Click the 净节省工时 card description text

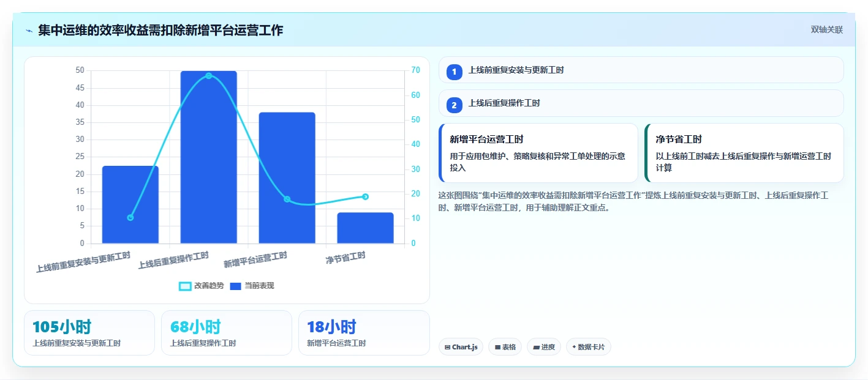coord(744,162)
